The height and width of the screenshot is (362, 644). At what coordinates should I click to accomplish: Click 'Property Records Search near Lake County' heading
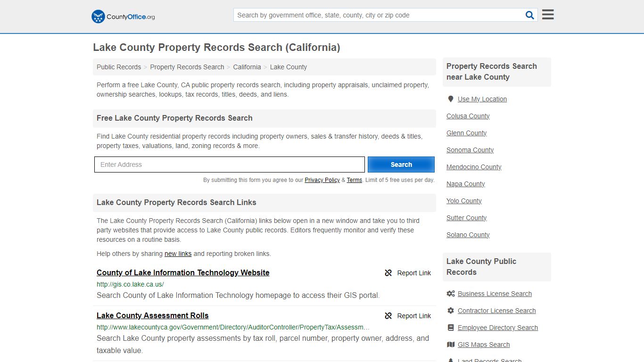[492, 72]
